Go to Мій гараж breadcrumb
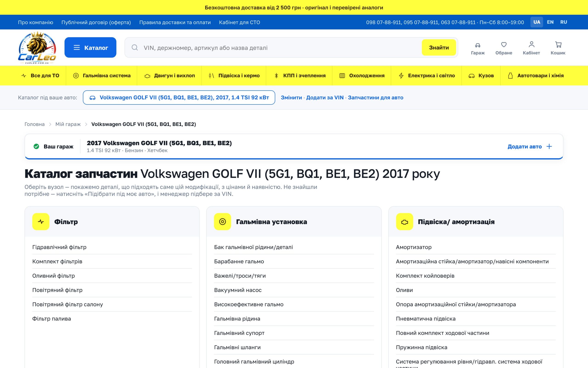588x368 pixels. [x=68, y=124]
